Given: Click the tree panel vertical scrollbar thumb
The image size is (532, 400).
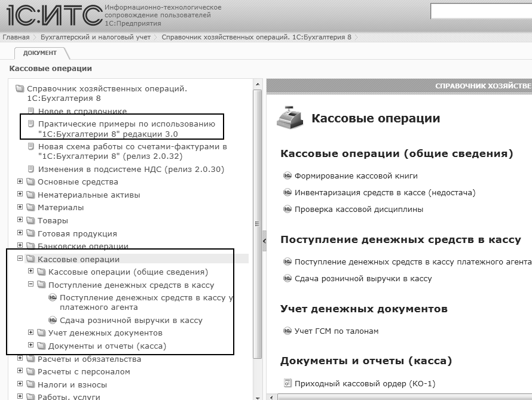Looking at the screenshot, I should pos(258,224).
